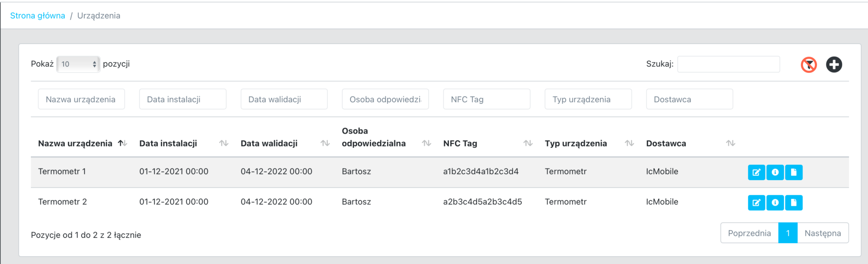Click the Typ urządzenia filter field
Image resolution: width=868 pixels, height=264 pixels.
588,99
